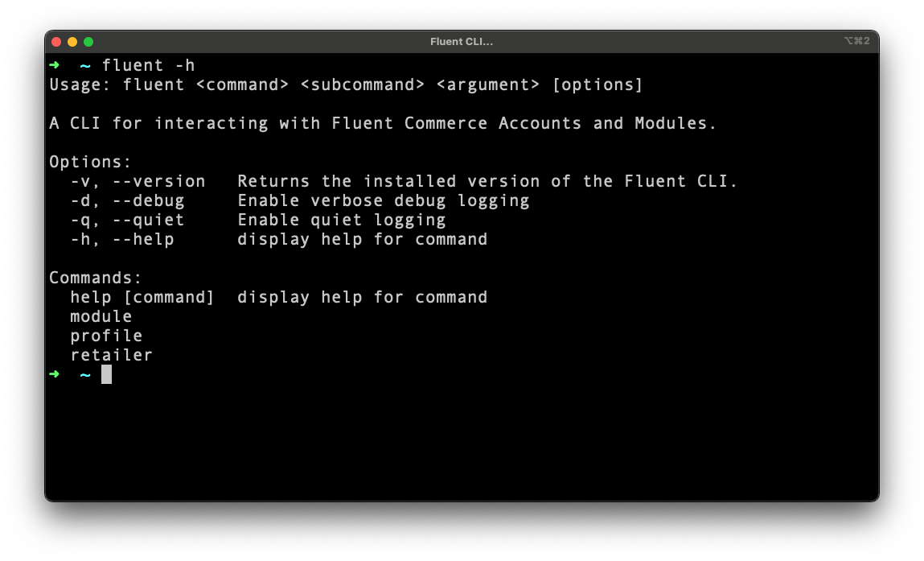Screen dimensions: 924x561
Task: Click the gray terminal cursor block
Action: click(x=106, y=374)
